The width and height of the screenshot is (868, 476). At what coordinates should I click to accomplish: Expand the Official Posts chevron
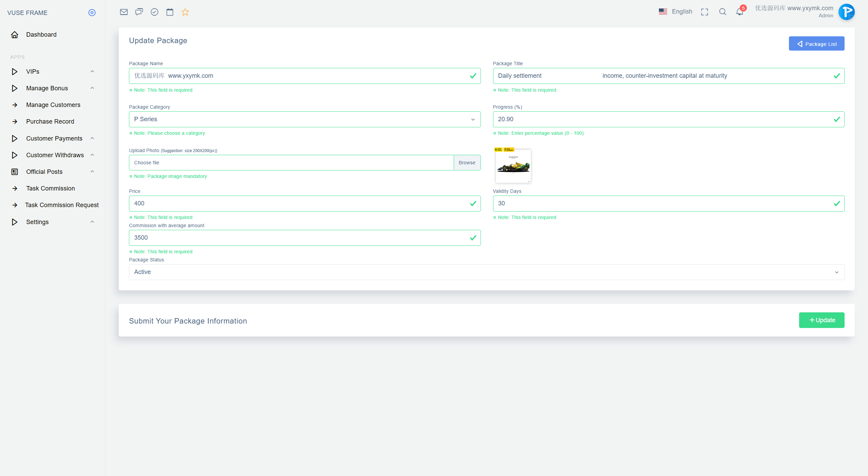click(92, 171)
